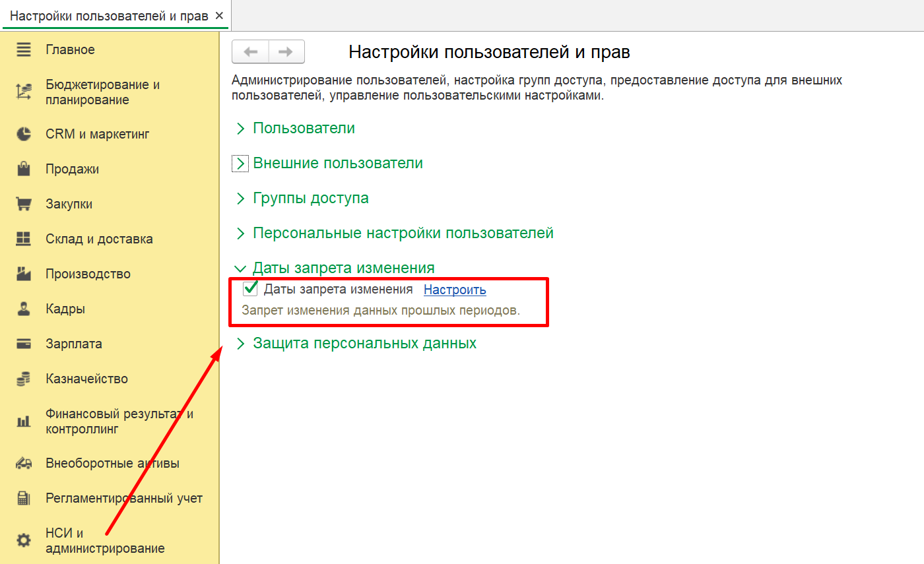Open the Регламентированный учет menu section

coord(124,498)
